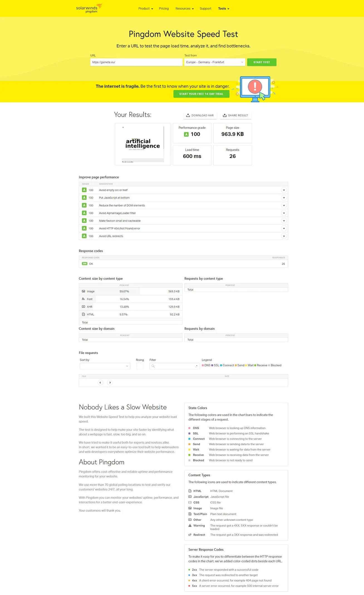The image size is (364, 595).
Task: Click the Text/Plain icon in Content Types
Action: click(190, 514)
